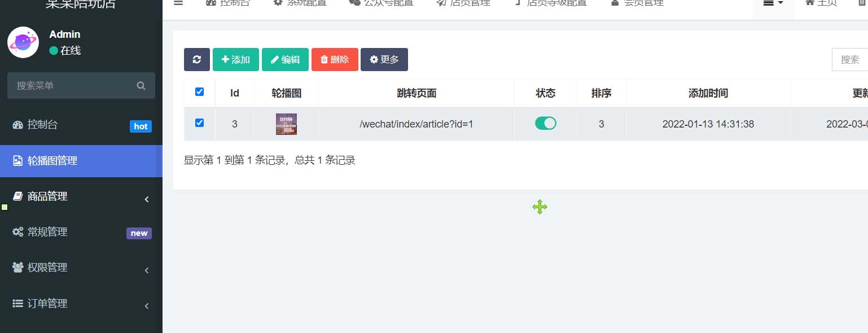Toggle the status switch for banner Id 3

[545, 124]
